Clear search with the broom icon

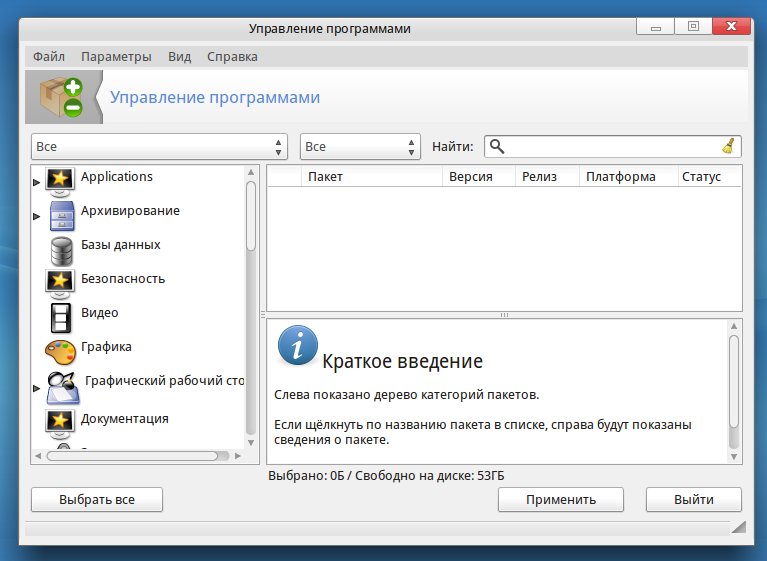729,146
